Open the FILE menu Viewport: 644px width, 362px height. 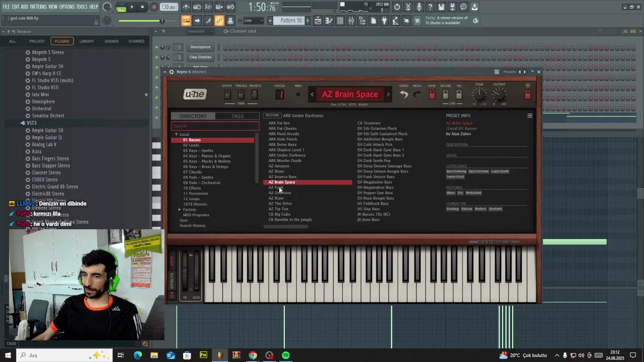(x=6, y=7)
